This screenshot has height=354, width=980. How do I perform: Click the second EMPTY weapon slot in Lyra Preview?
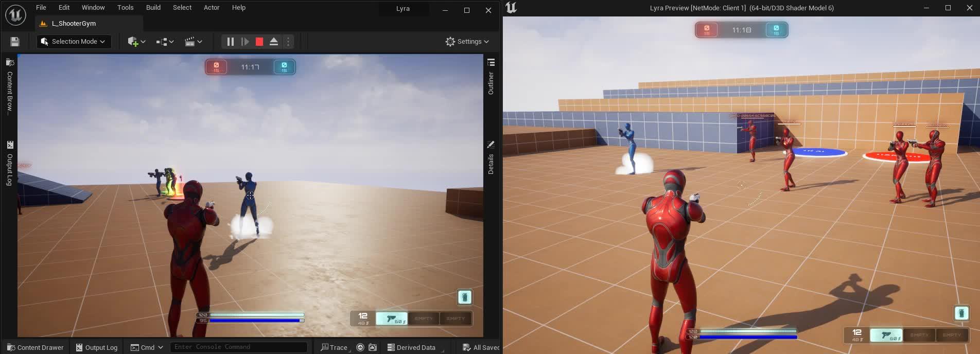tap(952, 335)
